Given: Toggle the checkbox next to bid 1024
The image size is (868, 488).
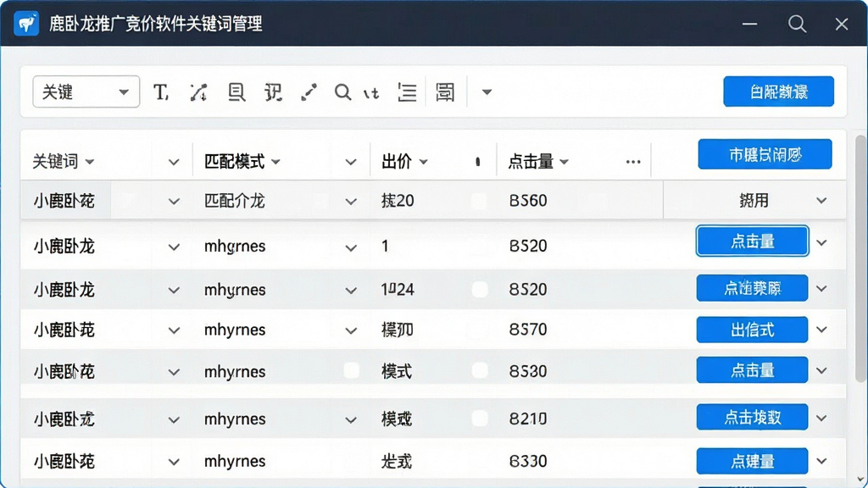Looking at the screenshot, I should [480, 289].
